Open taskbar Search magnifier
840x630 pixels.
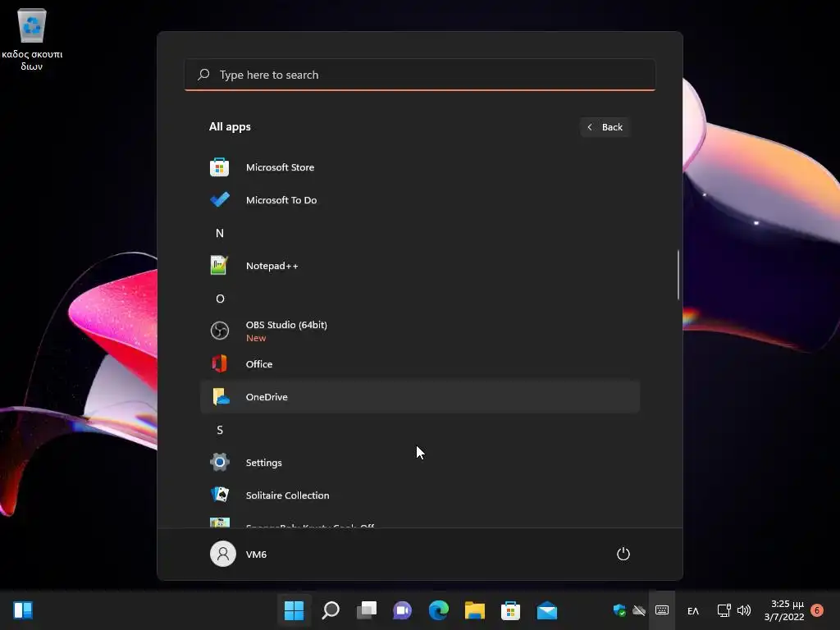point(331,610)
